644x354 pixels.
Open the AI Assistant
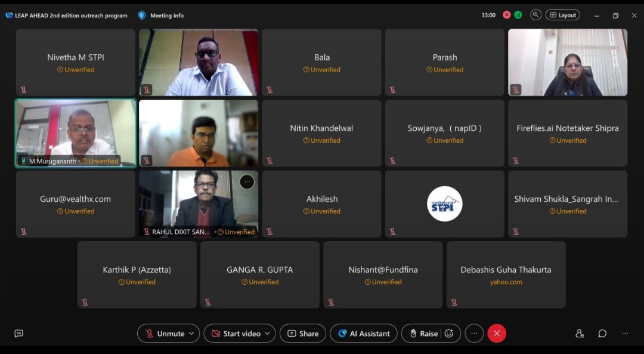point(364,334)
